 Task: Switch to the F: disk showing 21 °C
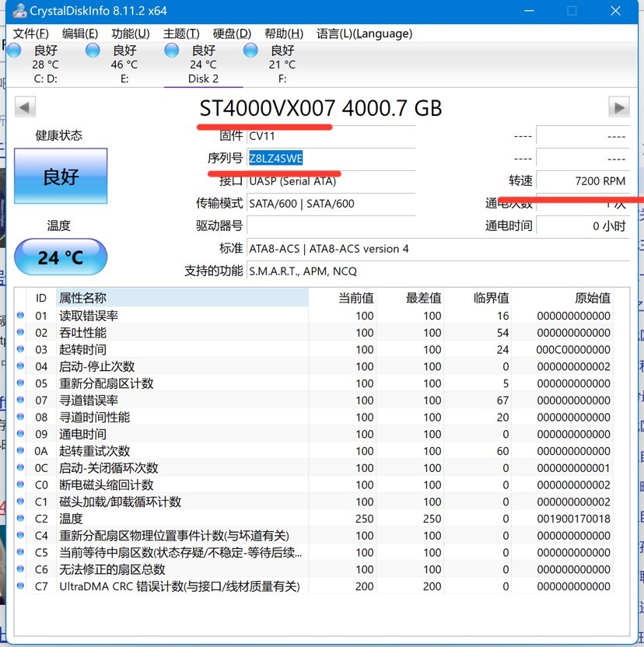tap(282, 65)
